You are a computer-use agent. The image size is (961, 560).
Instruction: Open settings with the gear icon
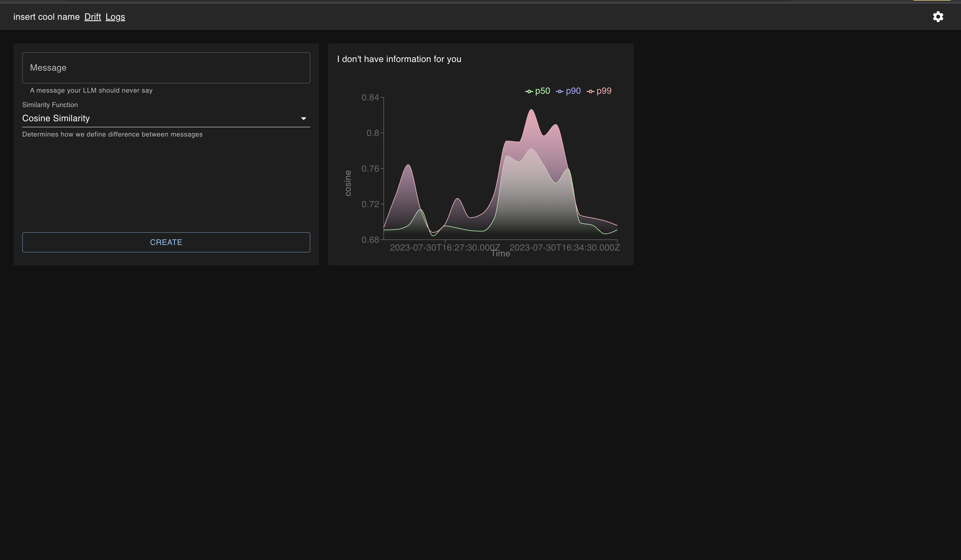tap(938, 17)
